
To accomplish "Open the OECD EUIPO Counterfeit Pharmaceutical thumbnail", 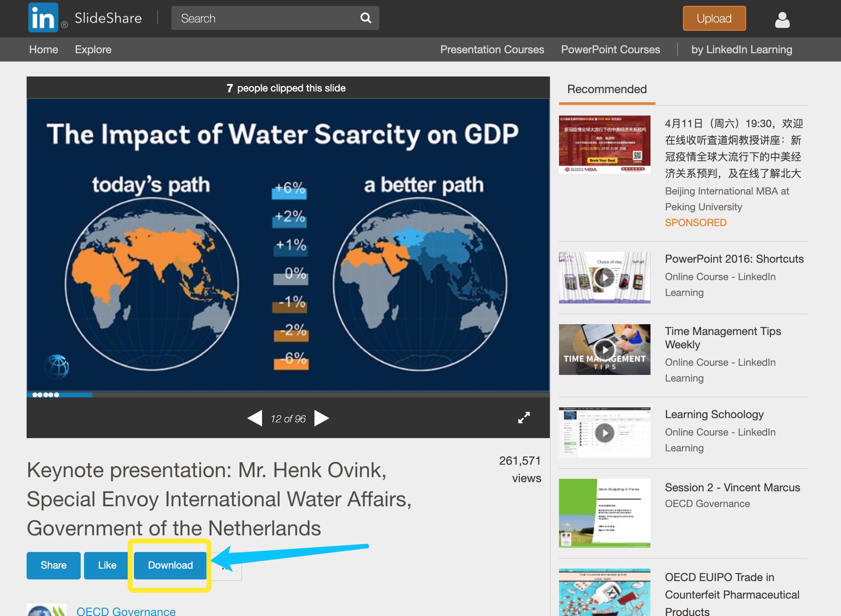I will tap(604, 592).
